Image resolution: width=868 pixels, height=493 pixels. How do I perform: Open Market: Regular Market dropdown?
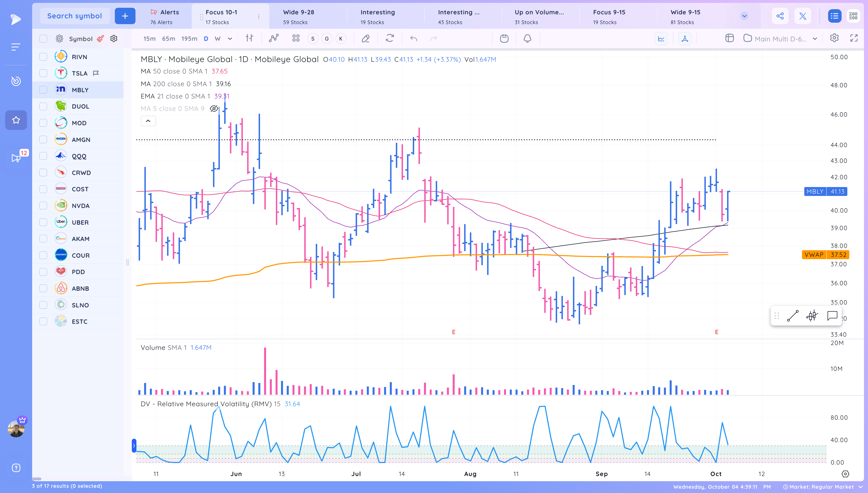click(x=823, y=487)
